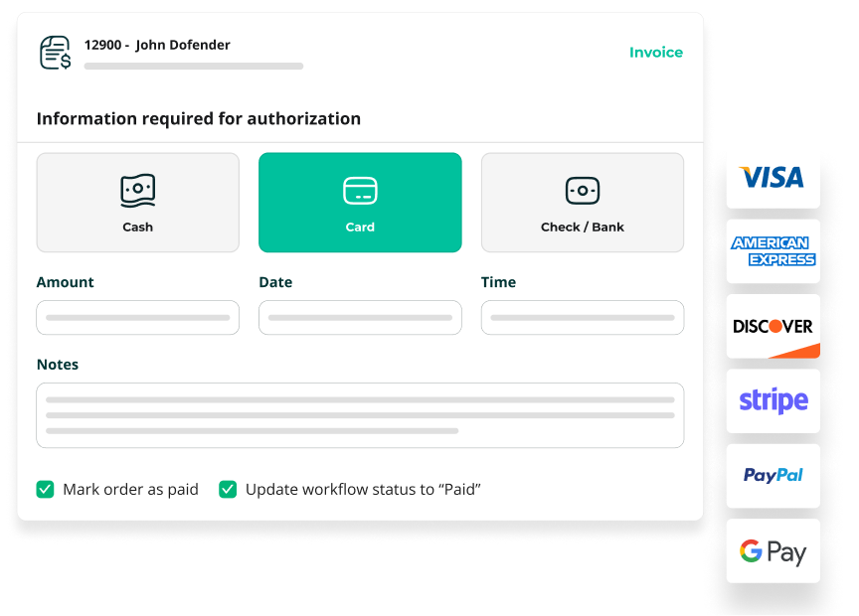Choose the PayPal logo
859x616 pixels.
pos(773,475)
